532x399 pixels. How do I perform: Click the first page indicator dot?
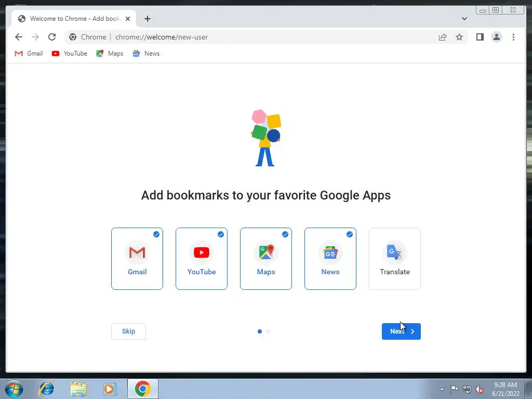[260, 331]
